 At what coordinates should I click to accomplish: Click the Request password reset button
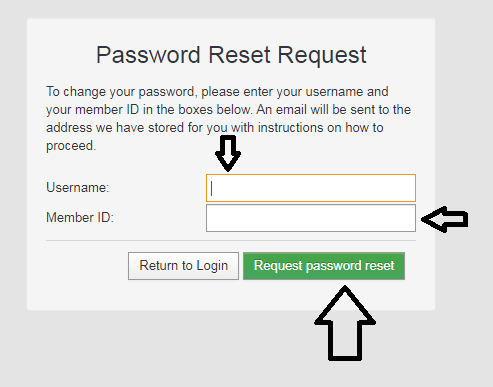pyautogui.click(x=324, y=266)
